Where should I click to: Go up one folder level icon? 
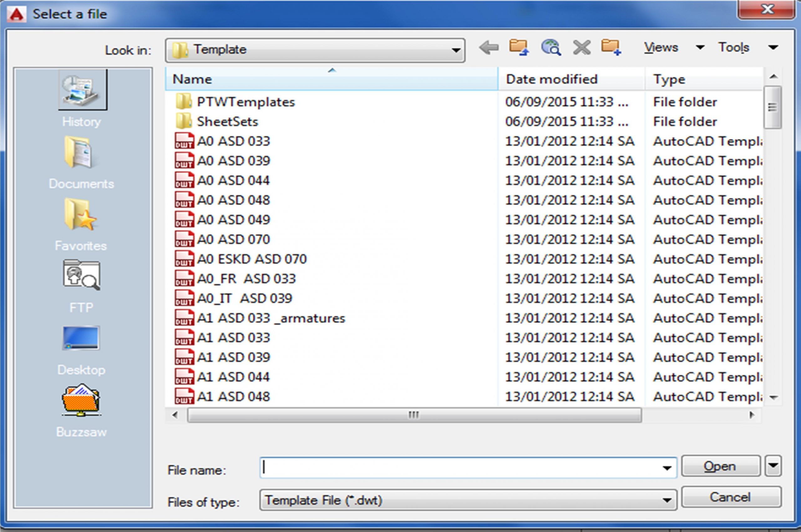pos(518,48)
